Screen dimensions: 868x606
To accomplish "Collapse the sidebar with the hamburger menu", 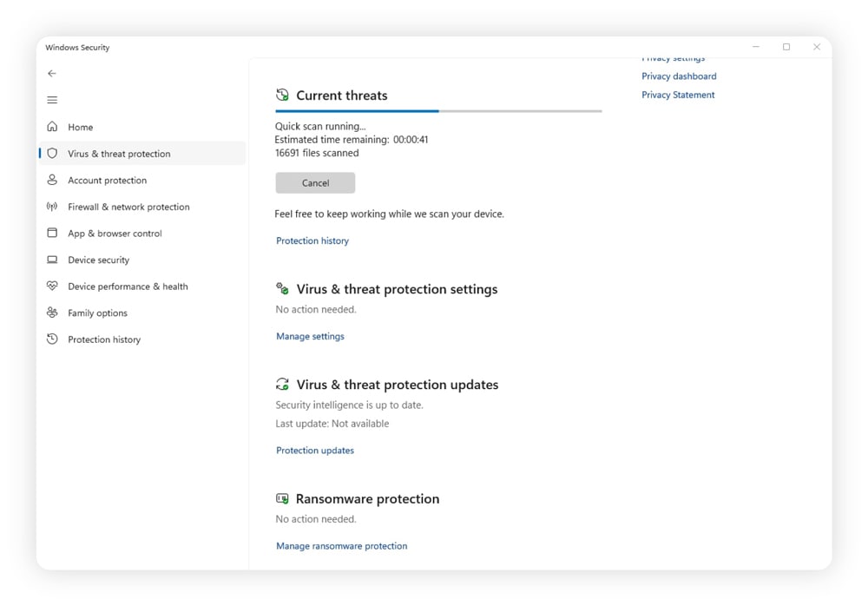I will click(52, 100).
